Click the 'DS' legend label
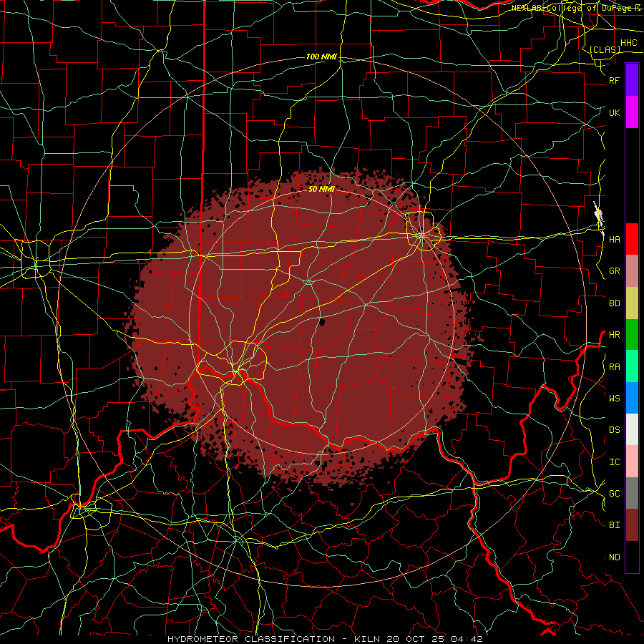644x644 pixels. point(615,430)
